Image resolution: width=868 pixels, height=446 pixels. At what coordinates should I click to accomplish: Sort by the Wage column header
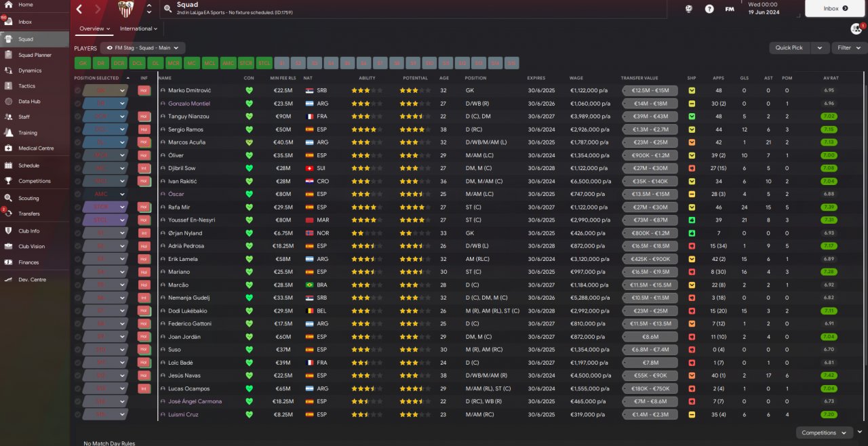coord(576,78)
